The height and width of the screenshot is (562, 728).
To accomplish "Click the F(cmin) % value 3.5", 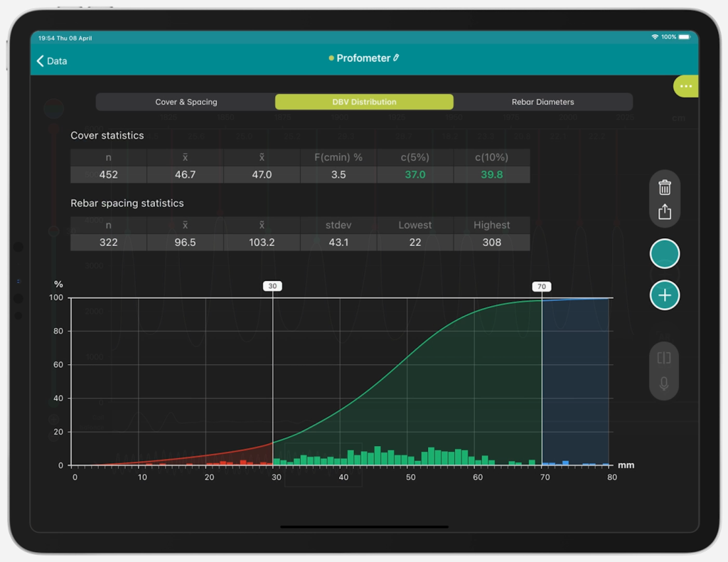I will click(338, 174).
